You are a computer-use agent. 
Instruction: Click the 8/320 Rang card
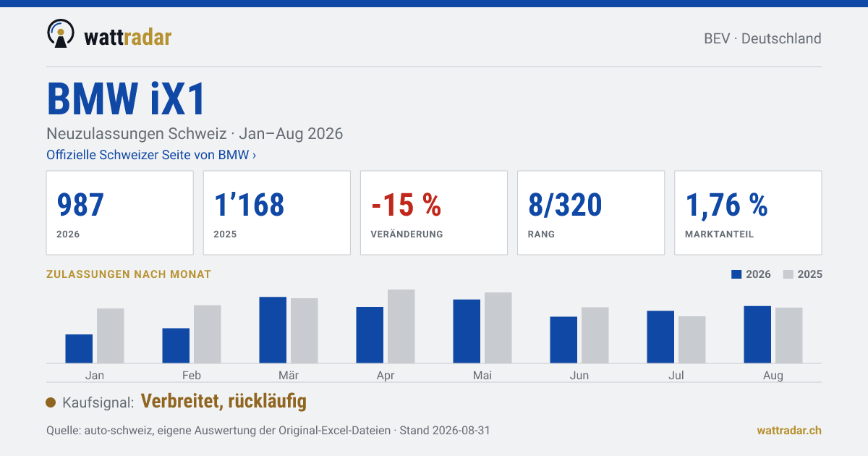(591, 213)
